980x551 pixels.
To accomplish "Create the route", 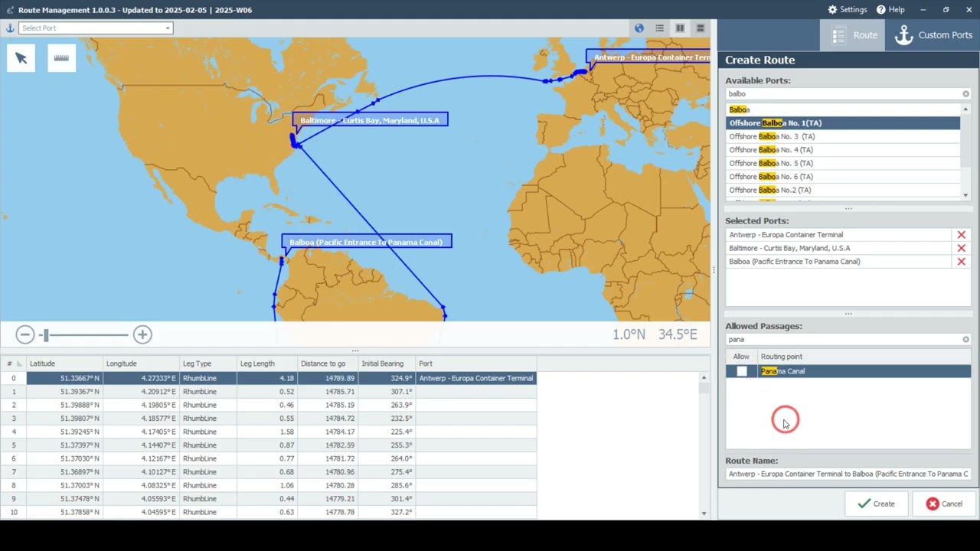I will coord(876,504).
